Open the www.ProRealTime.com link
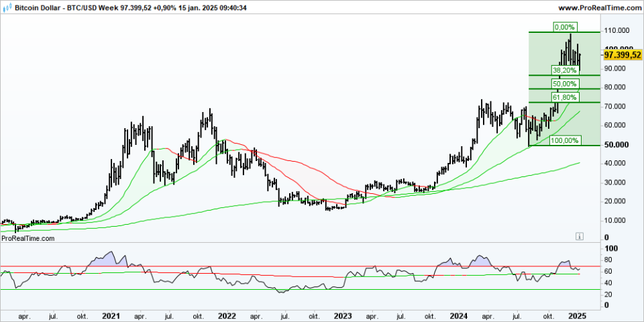644x322 pixels. (600, 8)
